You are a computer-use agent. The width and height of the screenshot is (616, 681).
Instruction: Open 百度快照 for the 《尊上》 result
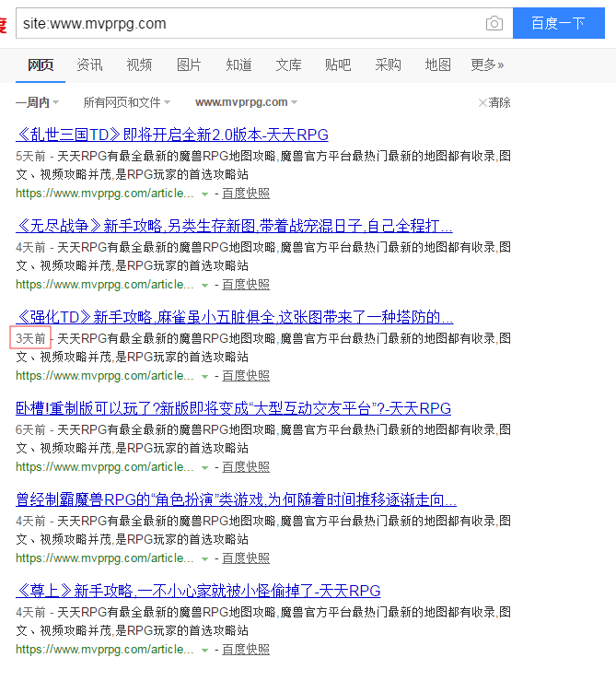click(x=246, y=650)
